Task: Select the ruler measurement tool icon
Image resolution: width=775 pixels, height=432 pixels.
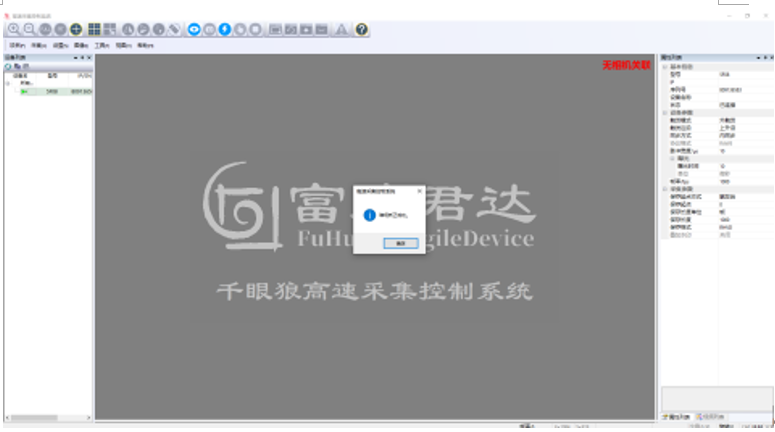Action: click(174, 30)
